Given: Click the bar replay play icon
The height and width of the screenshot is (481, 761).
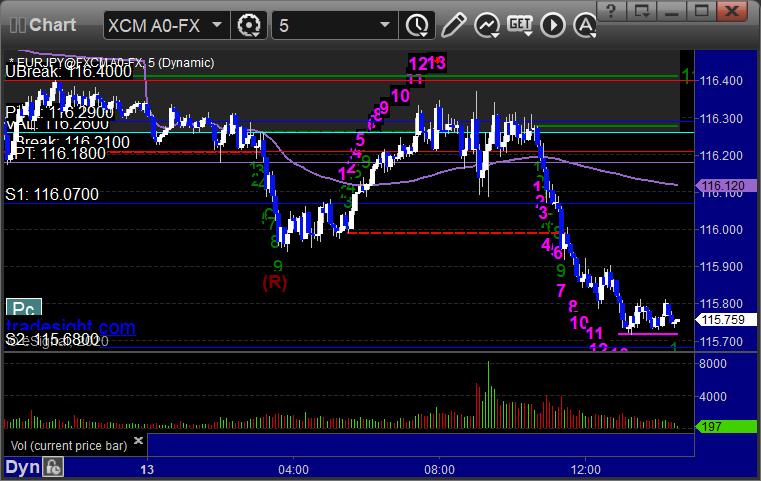Looking at the screenshot, I should (x=553, y=25).
